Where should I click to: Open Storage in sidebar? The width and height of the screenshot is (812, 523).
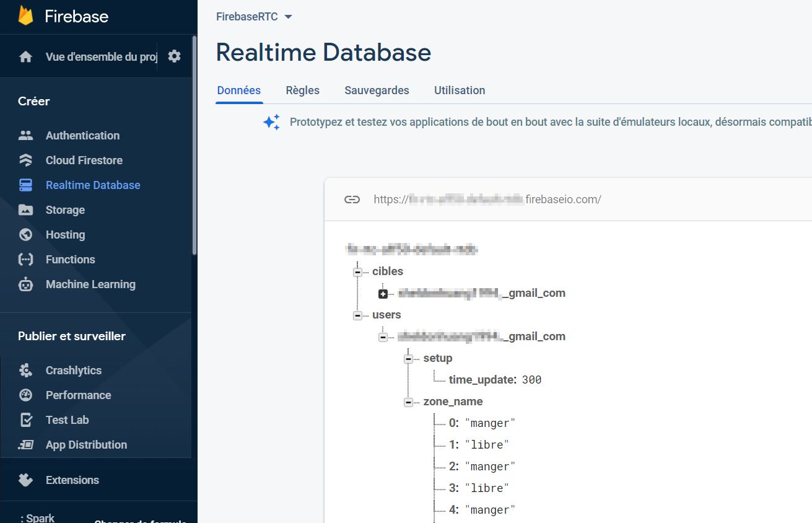65,209
